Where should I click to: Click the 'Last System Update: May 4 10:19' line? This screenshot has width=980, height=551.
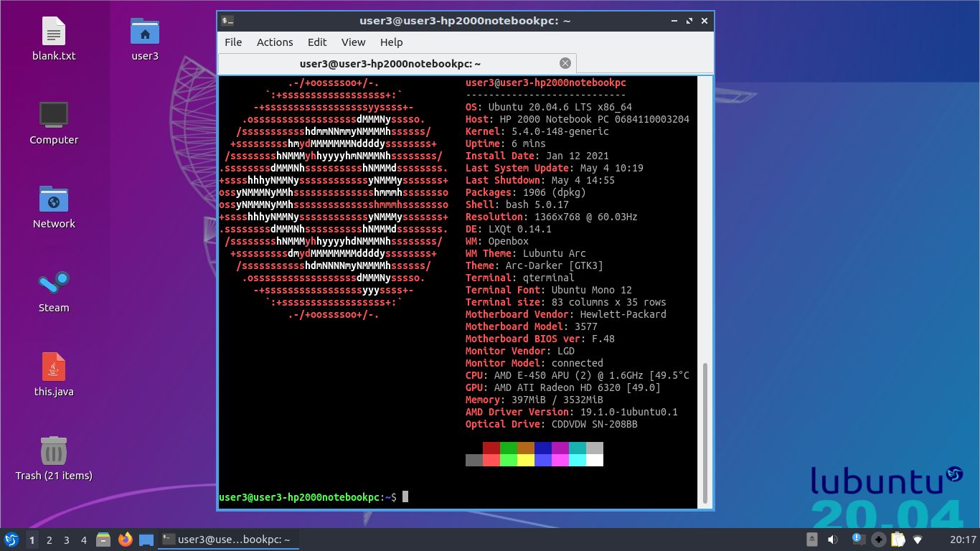(554, 168)
